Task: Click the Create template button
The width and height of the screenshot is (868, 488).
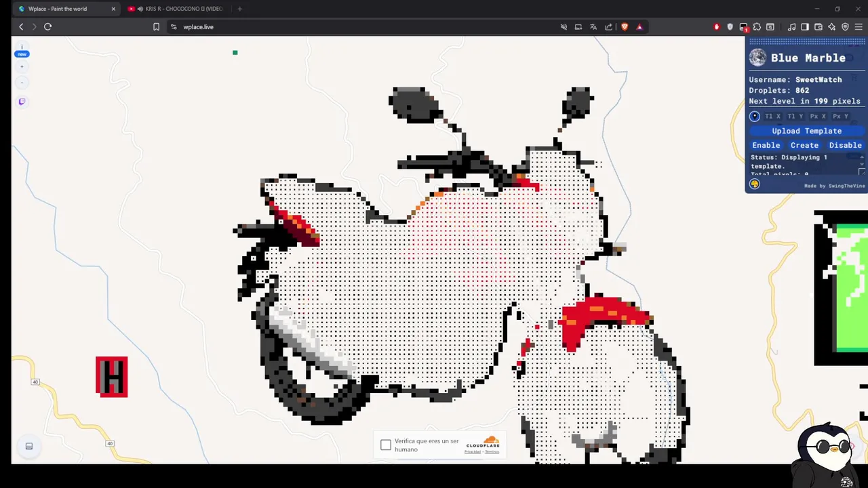Action: pyautogui.click(x=804, y=145)
